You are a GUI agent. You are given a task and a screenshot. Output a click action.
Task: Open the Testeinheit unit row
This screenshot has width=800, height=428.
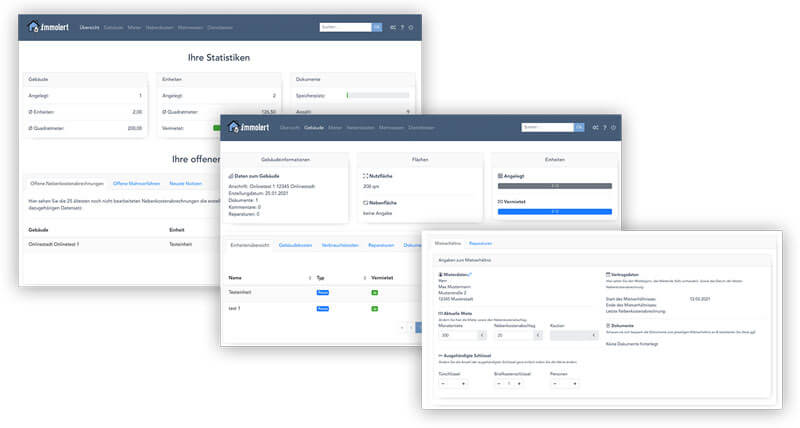coord(243,293)
